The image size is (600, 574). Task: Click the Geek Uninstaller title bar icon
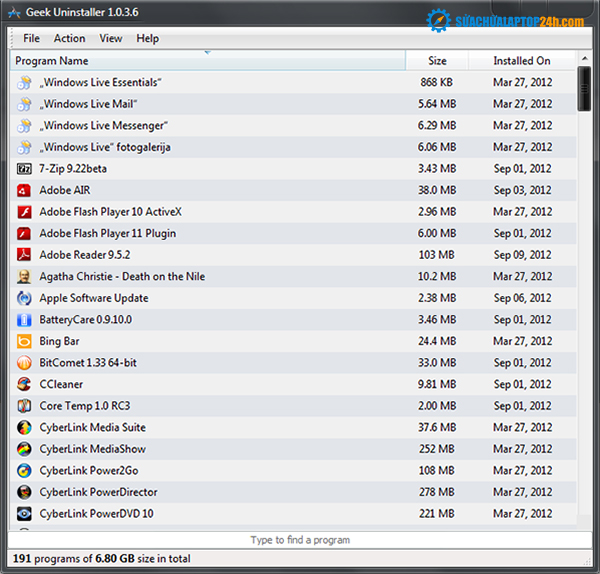14,13
